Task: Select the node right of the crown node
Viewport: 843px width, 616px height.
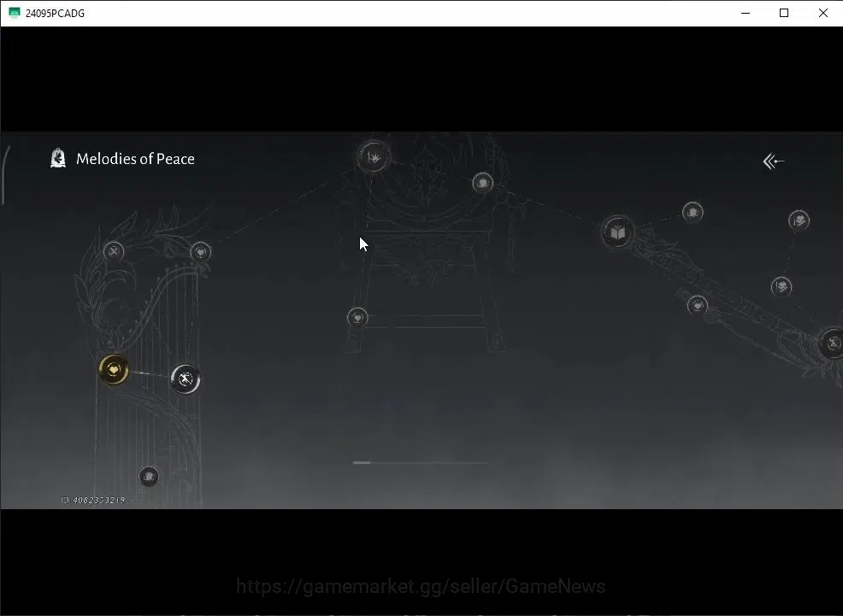Action: click(x=483, y=183)
